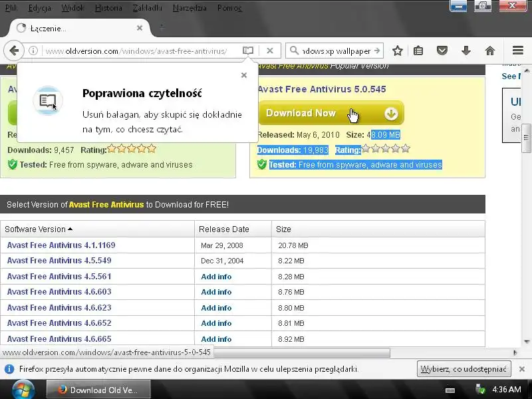Viewport: 532px width, 399px height.
Task: Click the 4:36 AM taskbar clock
Action: [507, 390]
